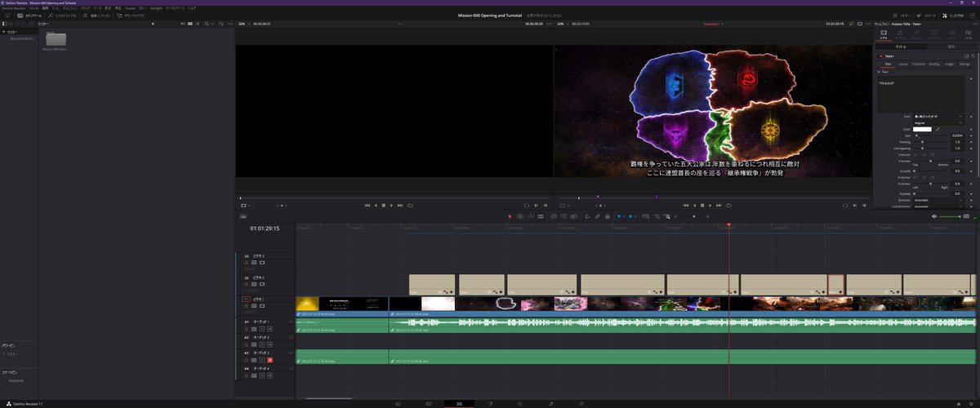Open the Settings tab in Text+ inspector
980x408 pixels.
pyautogui.click(x=964, y=64)
